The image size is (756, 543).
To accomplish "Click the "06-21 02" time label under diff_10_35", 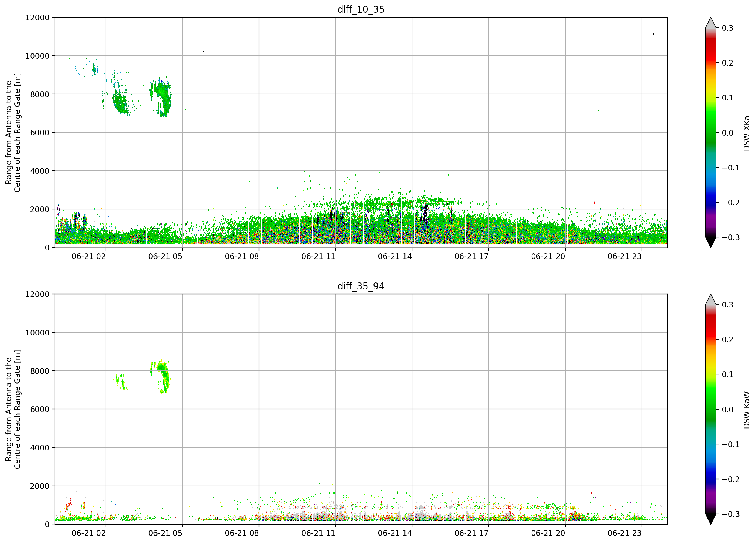I will 89,256.
